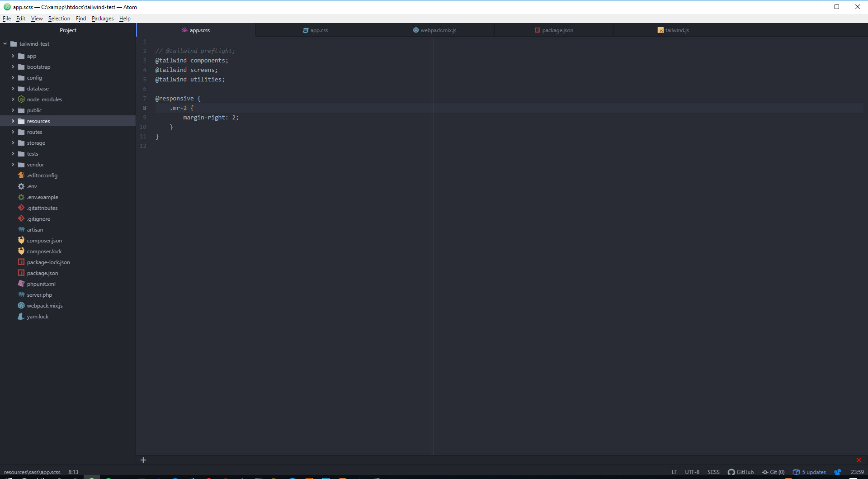The height and width of the screenshot is (479, 868).
Task: Click the Git (0) status bar icon
Action: (x=774, y=472)
